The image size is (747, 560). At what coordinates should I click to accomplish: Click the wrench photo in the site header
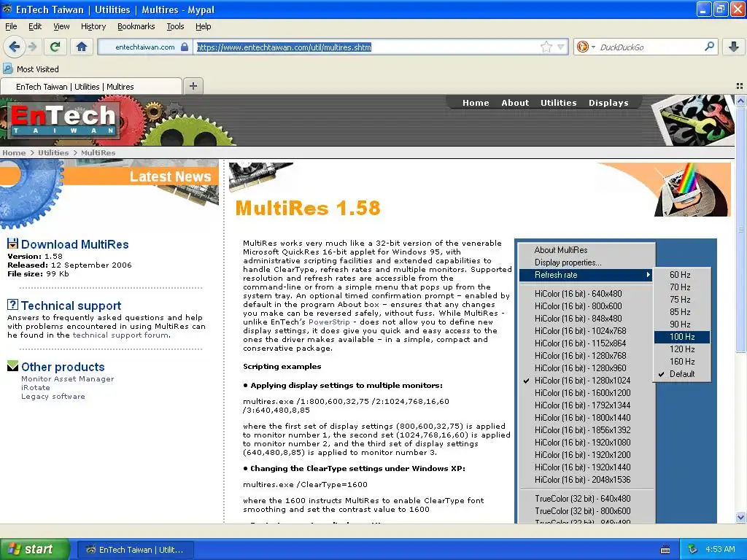(x=693, y=120)
